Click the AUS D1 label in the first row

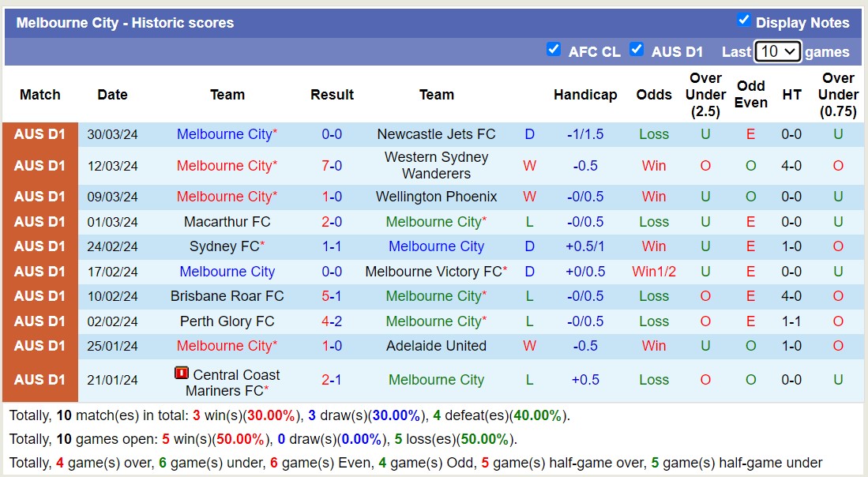pos(39,134)
